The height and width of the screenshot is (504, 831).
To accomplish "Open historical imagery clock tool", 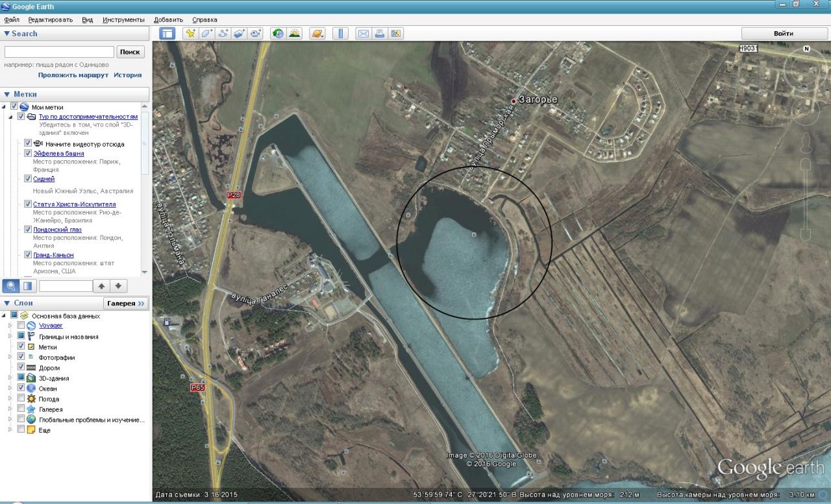I will [278, 34].
